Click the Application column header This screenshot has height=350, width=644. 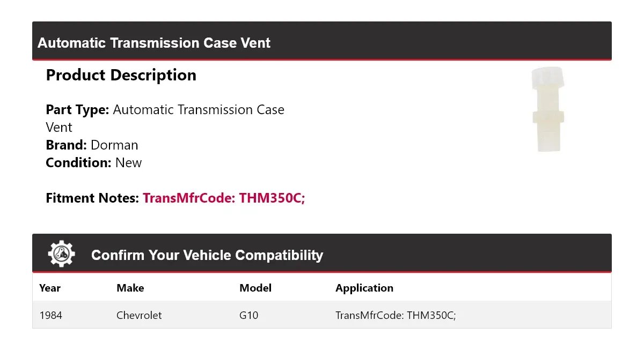pyautogui.click(x=364, y=288)
